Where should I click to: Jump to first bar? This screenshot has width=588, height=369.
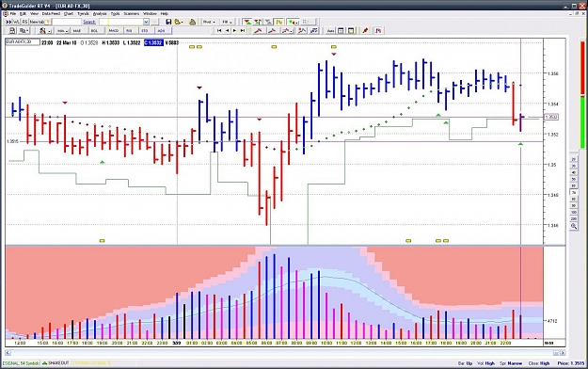click(219, 30)
